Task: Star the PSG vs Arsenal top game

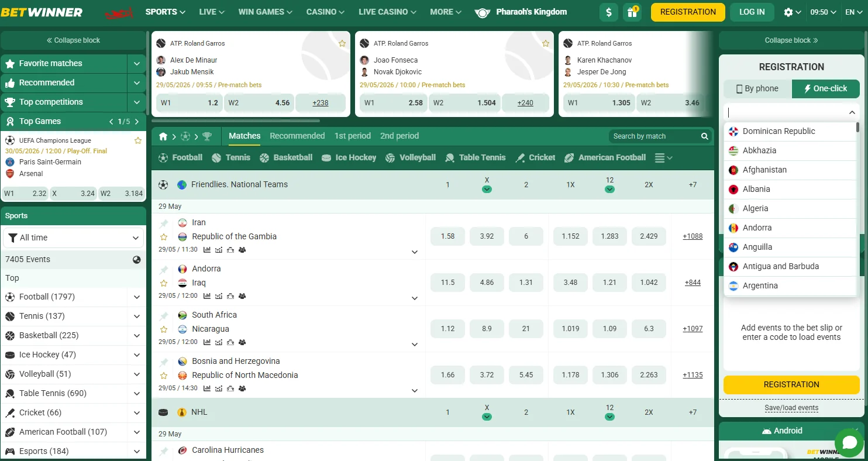Action: (138, 140)
